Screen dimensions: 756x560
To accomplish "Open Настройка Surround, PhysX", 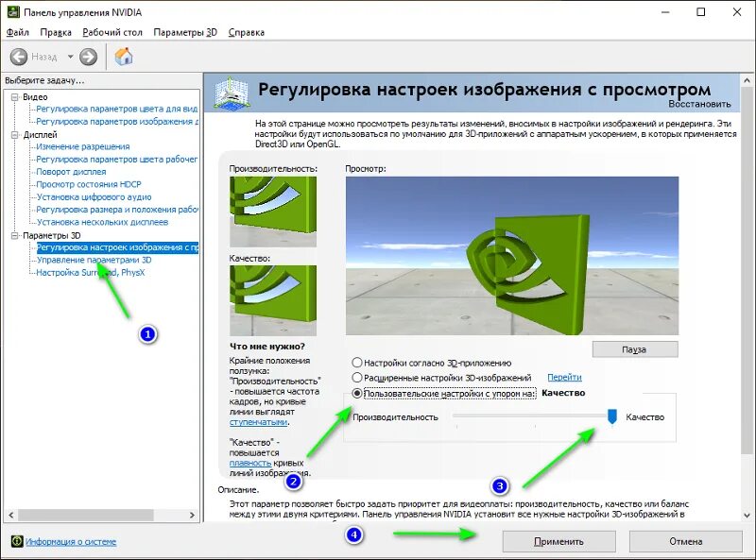I will click(91, 272).
